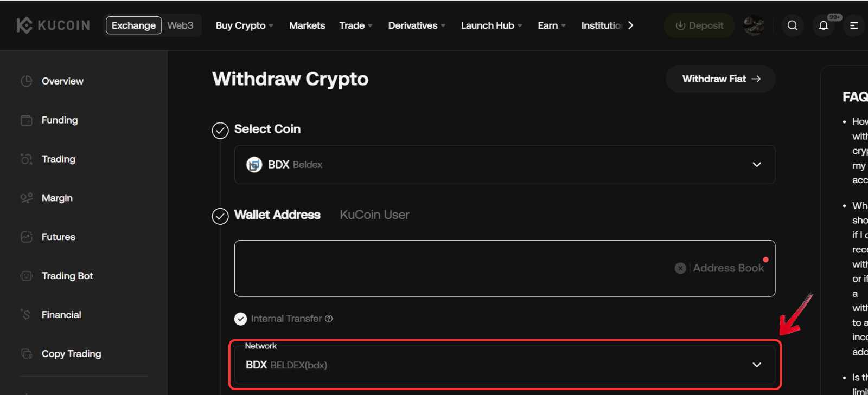Open the Network selection dropdown
The height and width of the screenshot is (395, 868).
point(756,365)
